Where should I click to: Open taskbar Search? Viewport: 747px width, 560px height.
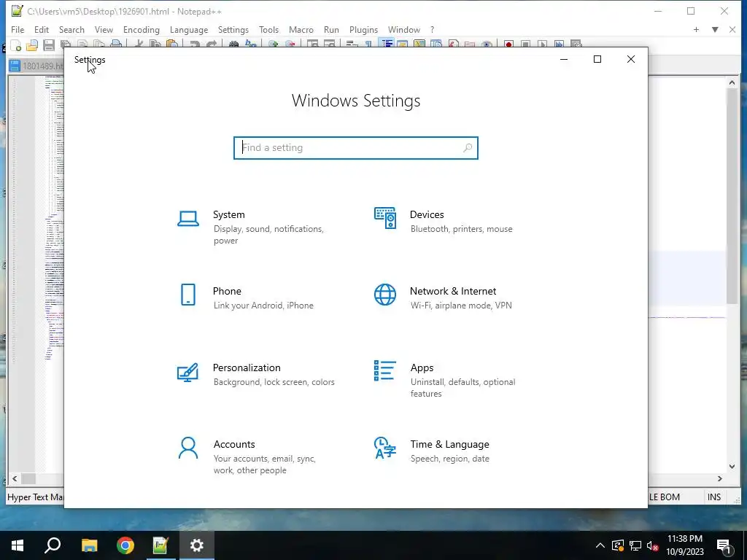pos(53,545)
